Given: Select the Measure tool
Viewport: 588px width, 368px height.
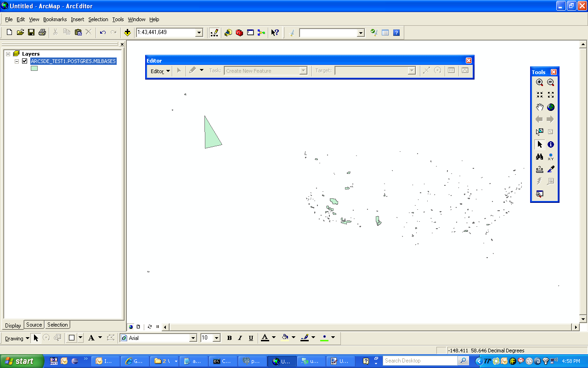Looking at the screenshot, I should tap(540, 169).
